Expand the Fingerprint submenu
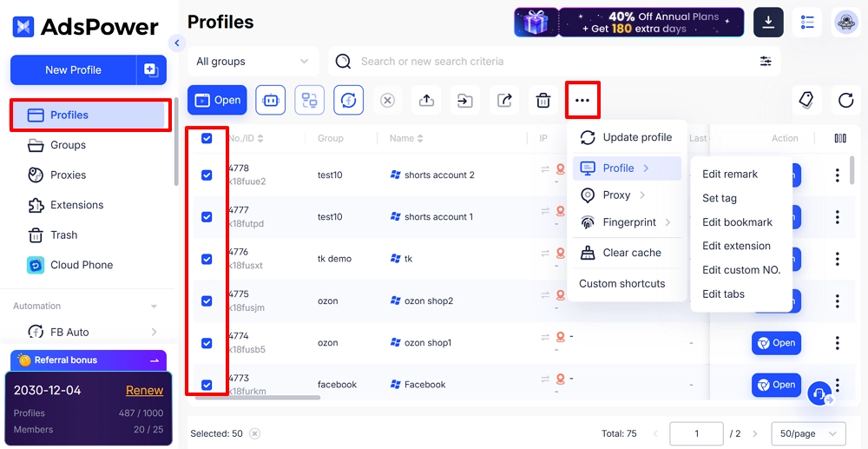 [x=627, y=222]
